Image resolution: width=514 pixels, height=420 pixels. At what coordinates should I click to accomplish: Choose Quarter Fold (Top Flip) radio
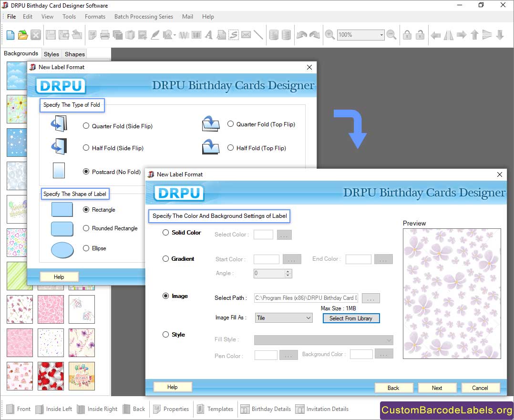230,124
